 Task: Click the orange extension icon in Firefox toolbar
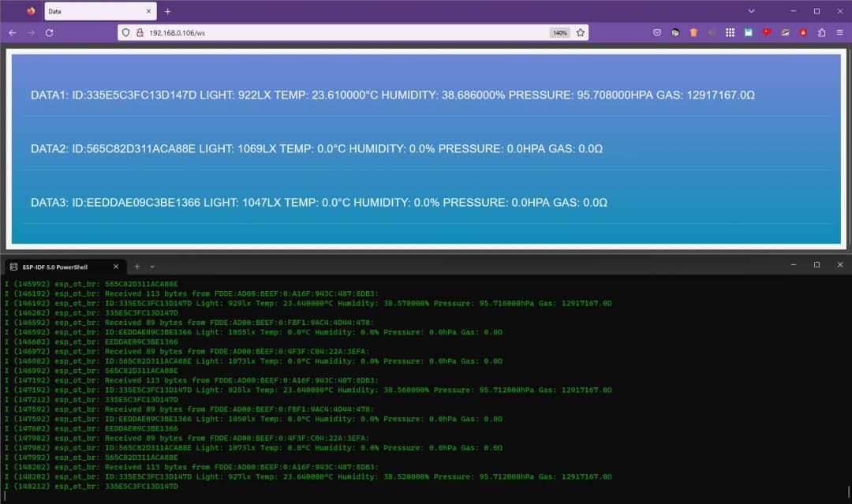[x=693, y=32]
